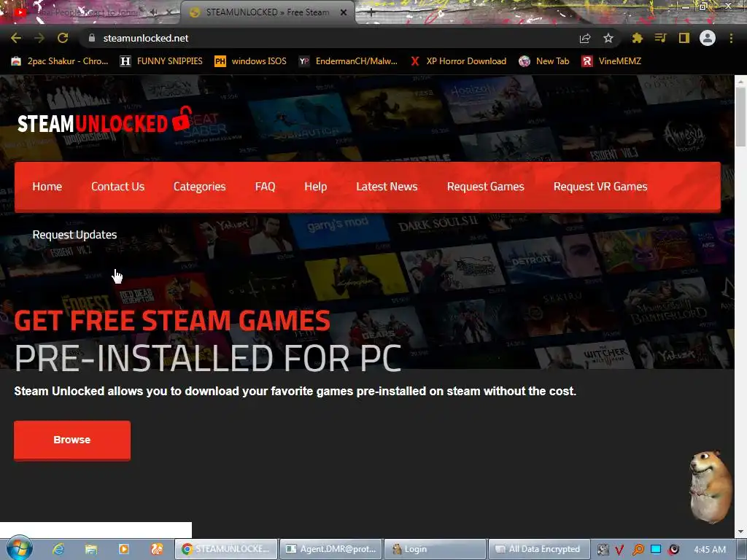Viewport: 747px width, 560px height.
Task: Open the orange squirrel browser taskbar icon
Action: click(157, 549)
